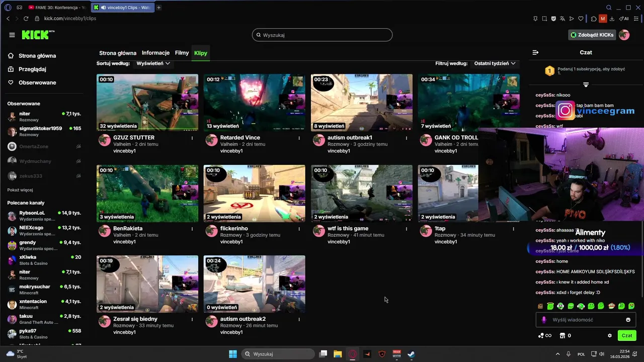Open chat settings gear icon
Image resolution: width=644 pixels, height=362 pixels.
point(610,335)
